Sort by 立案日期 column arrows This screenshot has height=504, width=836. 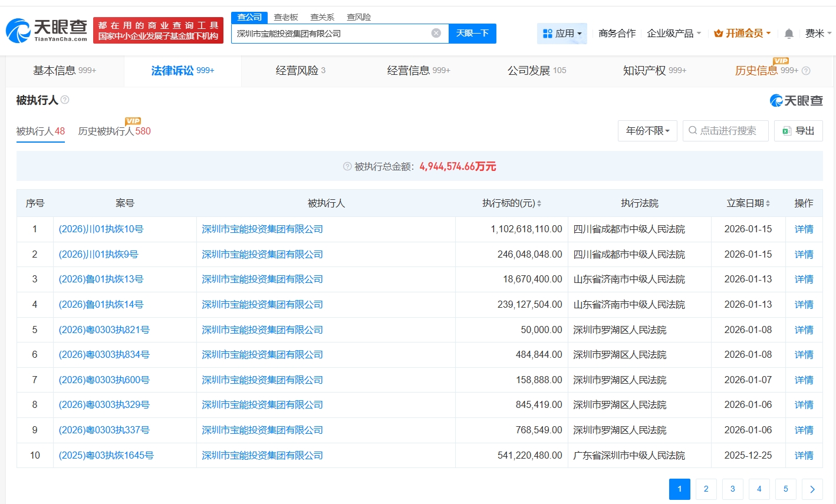point(768,203)
